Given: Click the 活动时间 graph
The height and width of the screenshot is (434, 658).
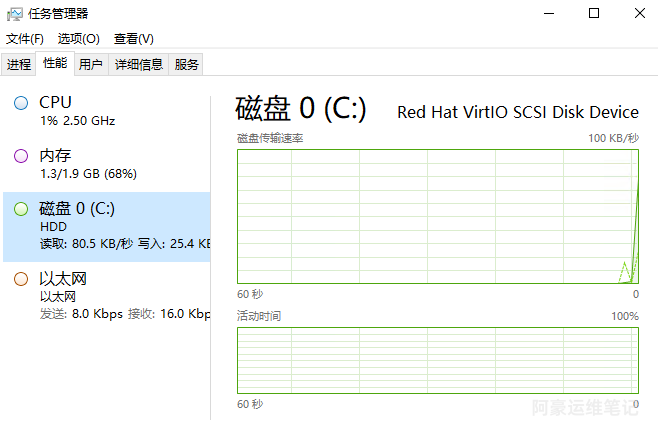Looking at the screenshot, I should pyautogui.click(x=438, y=361).
